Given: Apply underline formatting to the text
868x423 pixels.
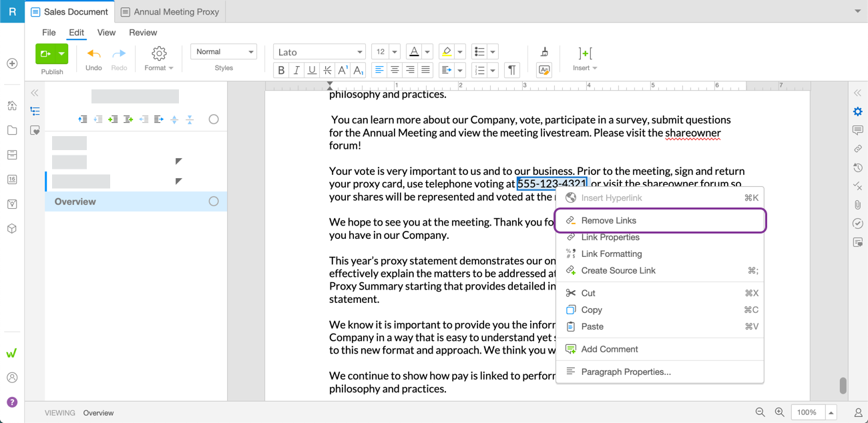Looking at the screenshot, I should point(312,70).
